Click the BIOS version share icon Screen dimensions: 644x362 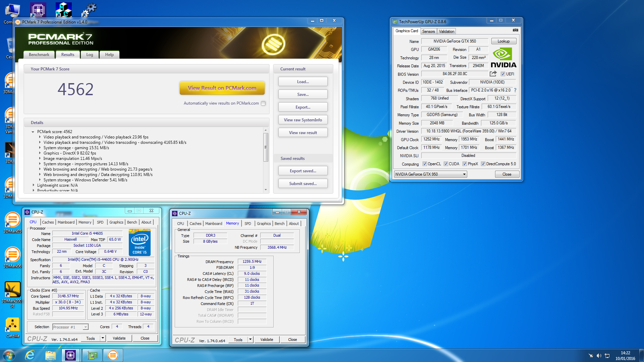tap(493, 74)
